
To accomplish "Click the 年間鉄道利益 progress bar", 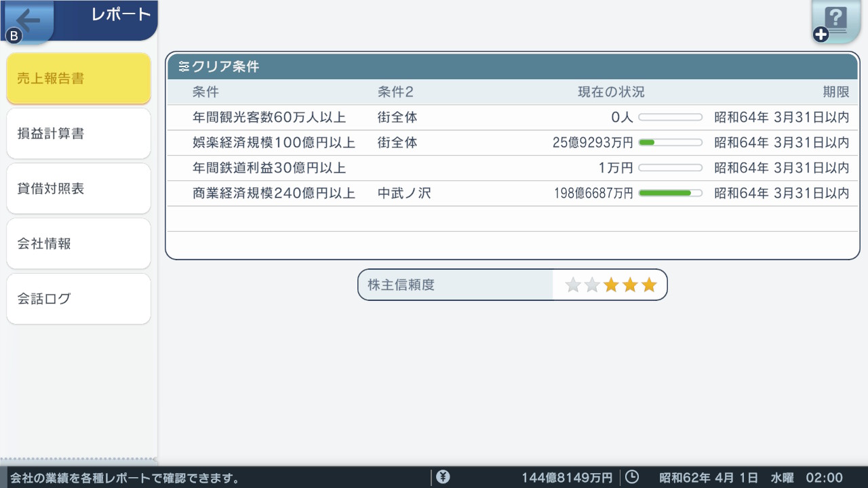I will [671, 168].
